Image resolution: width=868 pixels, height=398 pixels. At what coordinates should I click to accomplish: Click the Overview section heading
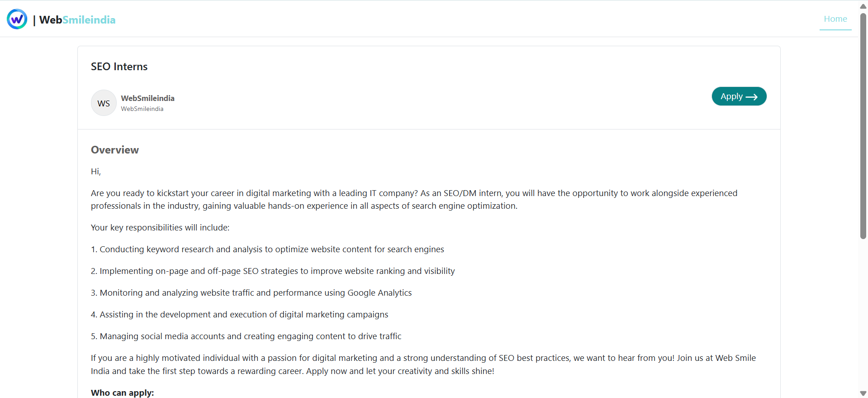[x=115, y=150]
